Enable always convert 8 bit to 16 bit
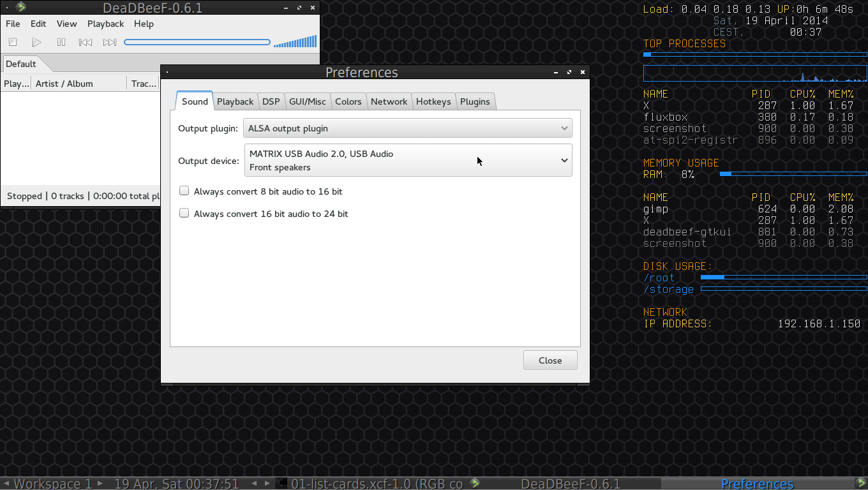Screen dimensions: 868x490 (x=184, y=191)
